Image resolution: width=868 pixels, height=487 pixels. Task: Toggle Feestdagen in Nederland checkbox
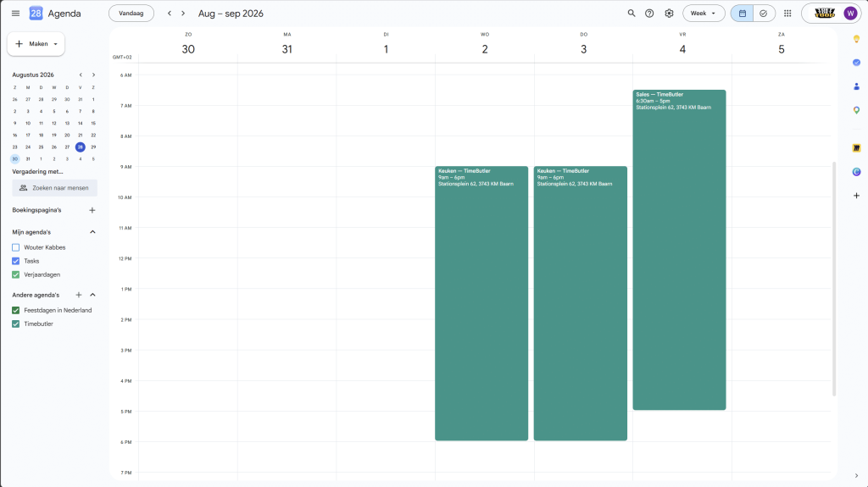click(15, 311)
